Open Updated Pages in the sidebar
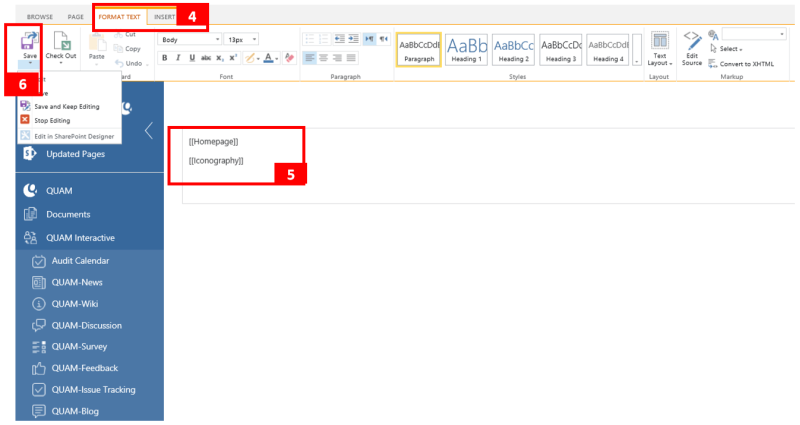800x425 pixels. pyautogui.click(x=76, y=154)
